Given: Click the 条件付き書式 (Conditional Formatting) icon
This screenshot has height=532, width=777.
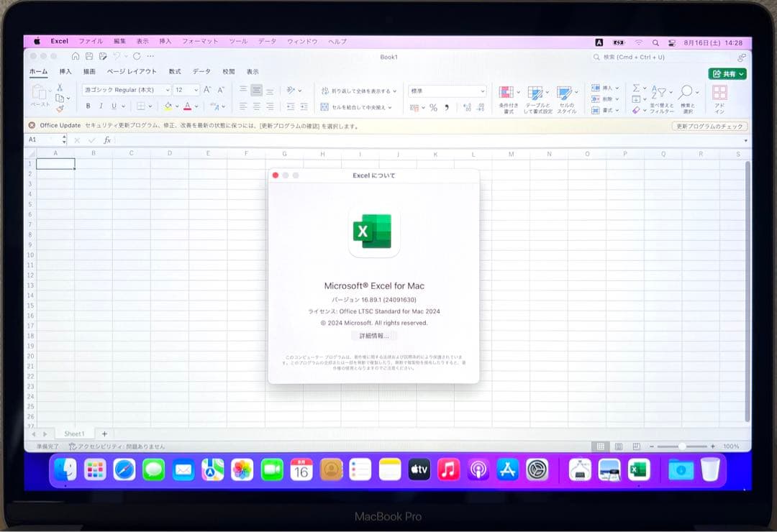Looking at the screenshot, I should tap(508, 92).
